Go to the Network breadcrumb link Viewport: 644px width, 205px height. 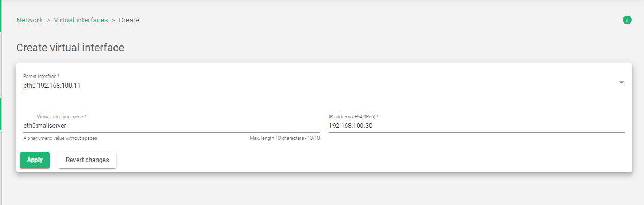coord(29,20)
